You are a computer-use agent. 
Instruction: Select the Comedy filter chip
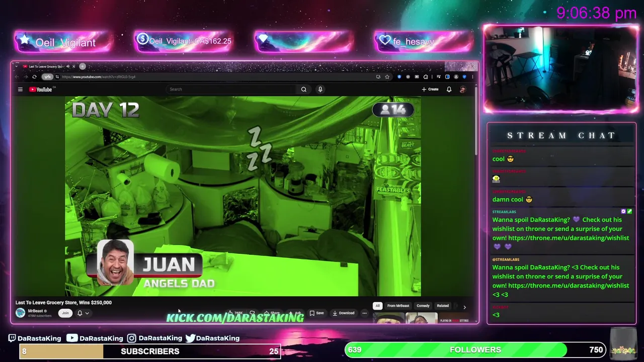pyautogui.click(x=423, y=306)
